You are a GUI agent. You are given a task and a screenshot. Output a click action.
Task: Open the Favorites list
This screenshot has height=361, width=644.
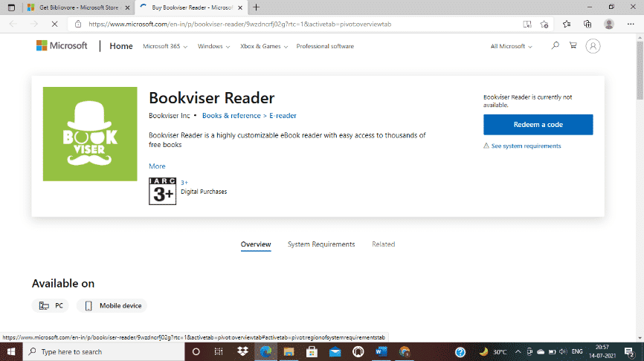coord(567,25)
